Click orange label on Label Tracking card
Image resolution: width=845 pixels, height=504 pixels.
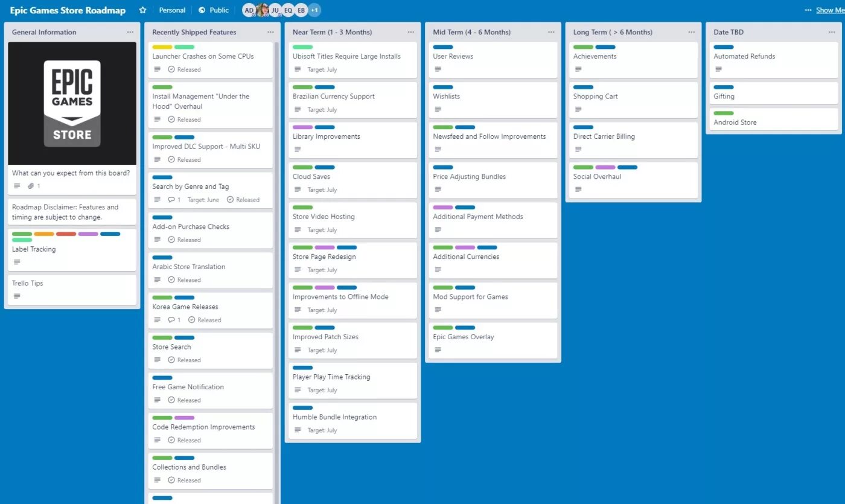pos(44,234)
